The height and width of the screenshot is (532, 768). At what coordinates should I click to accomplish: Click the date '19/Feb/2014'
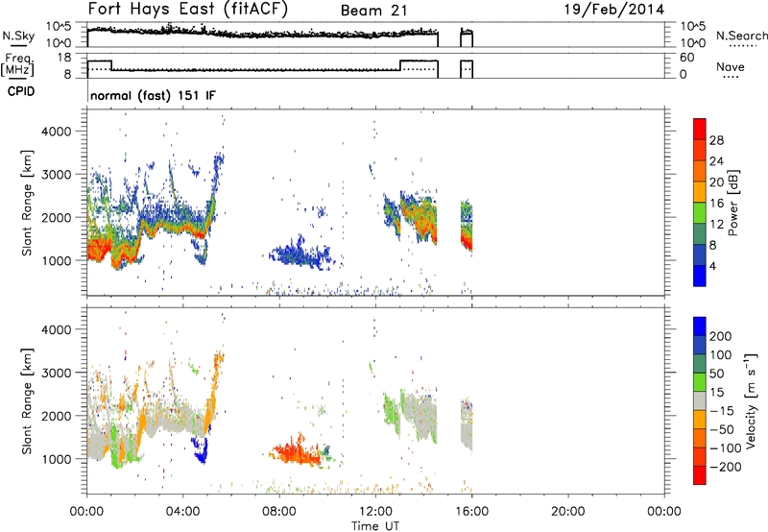pyautogui.click(x=614, y=10)
